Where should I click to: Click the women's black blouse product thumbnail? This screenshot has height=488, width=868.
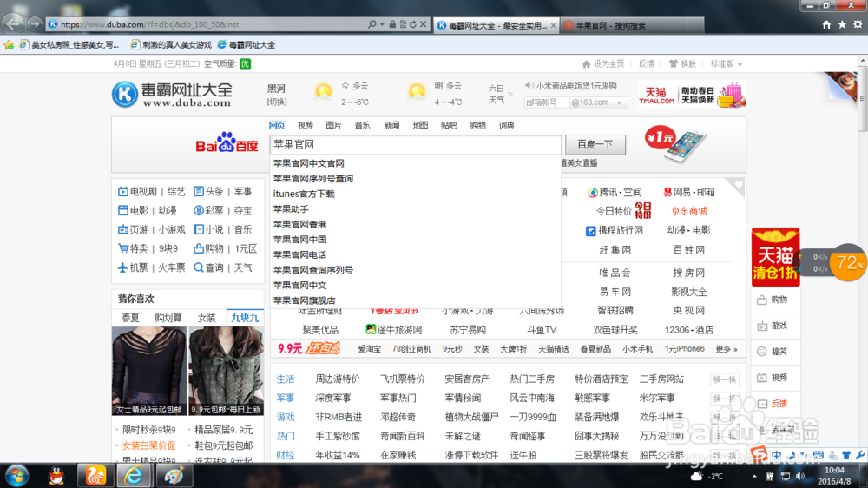pos(149,371)
